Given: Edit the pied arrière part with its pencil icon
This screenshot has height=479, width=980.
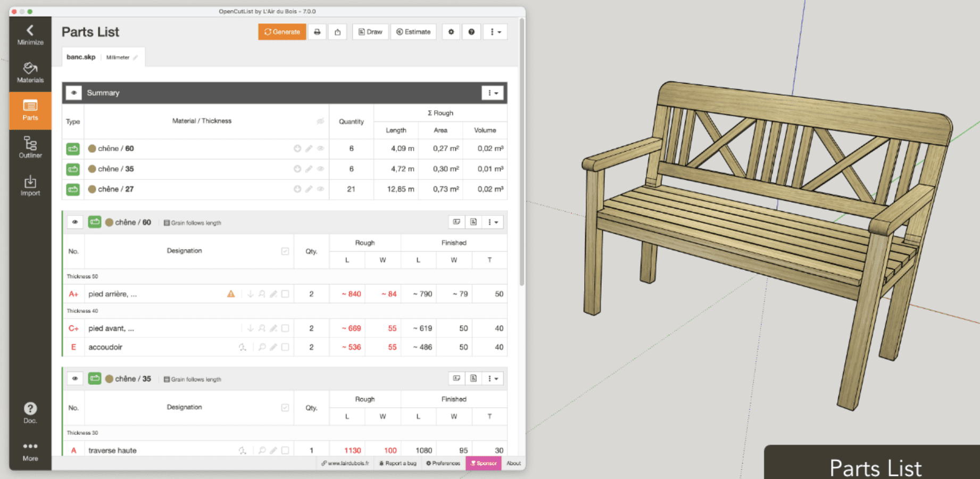Looking at the screenshot, I should (x=273, y=294).
